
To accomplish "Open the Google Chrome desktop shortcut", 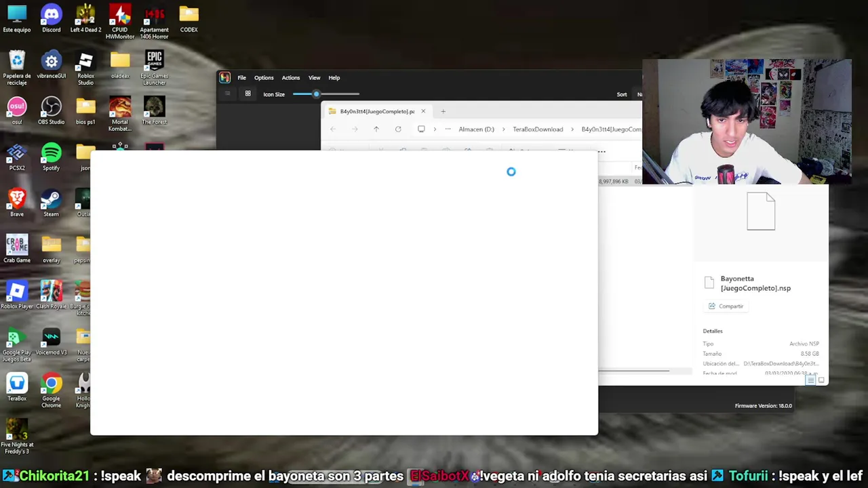I will (51, 391).
